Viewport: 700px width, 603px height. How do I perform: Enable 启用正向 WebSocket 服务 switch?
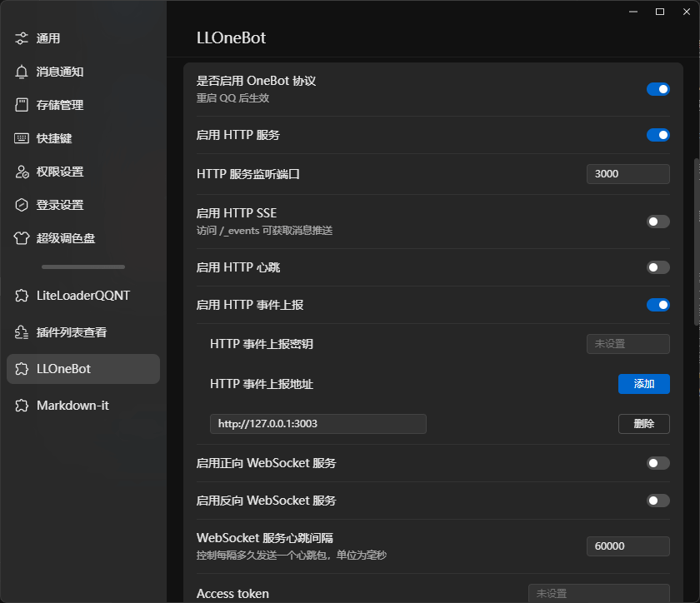tap(658, 463)
